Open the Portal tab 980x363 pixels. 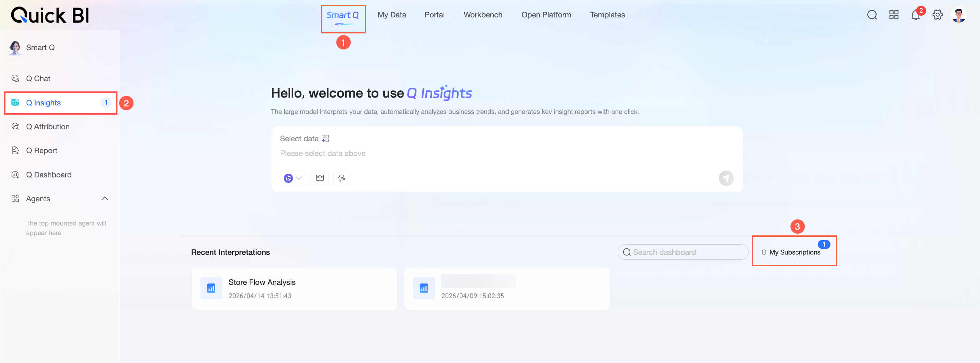point(434,15)
